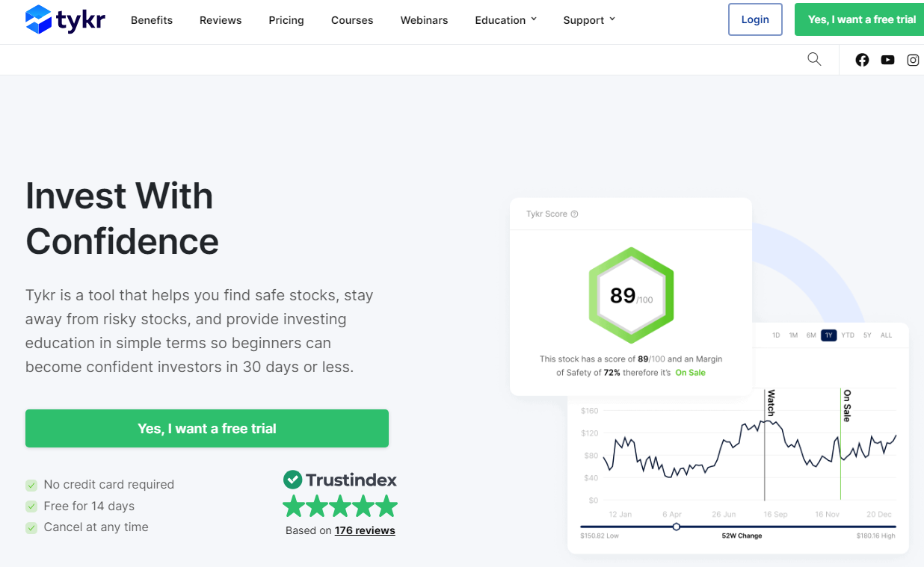The height and width of the screenshot is (567, 924).
Task: Click the Trustindex checkmark logo
Action: pos(292,480)
